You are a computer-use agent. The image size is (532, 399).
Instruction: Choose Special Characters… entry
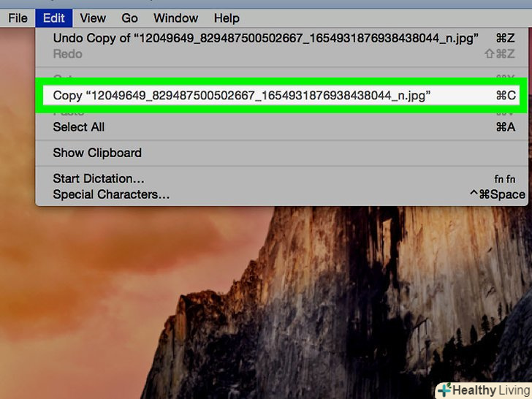[281, 194]
